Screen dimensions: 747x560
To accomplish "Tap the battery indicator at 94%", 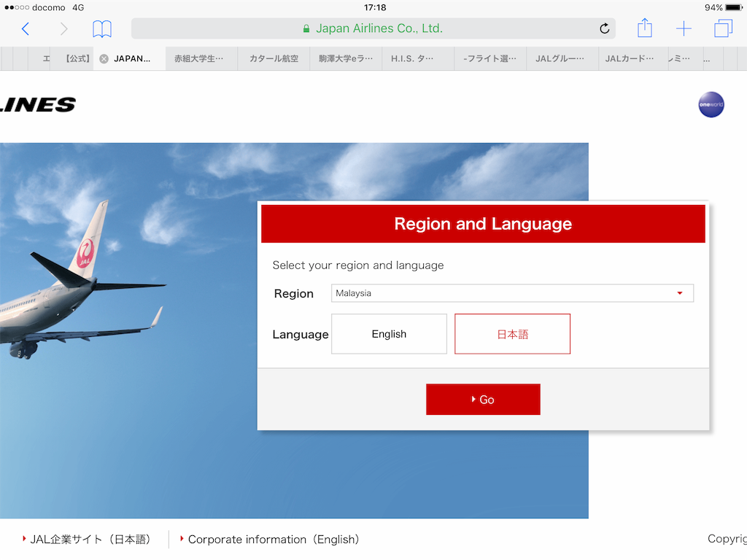I will pyautogui.click(x=723, y=7).
